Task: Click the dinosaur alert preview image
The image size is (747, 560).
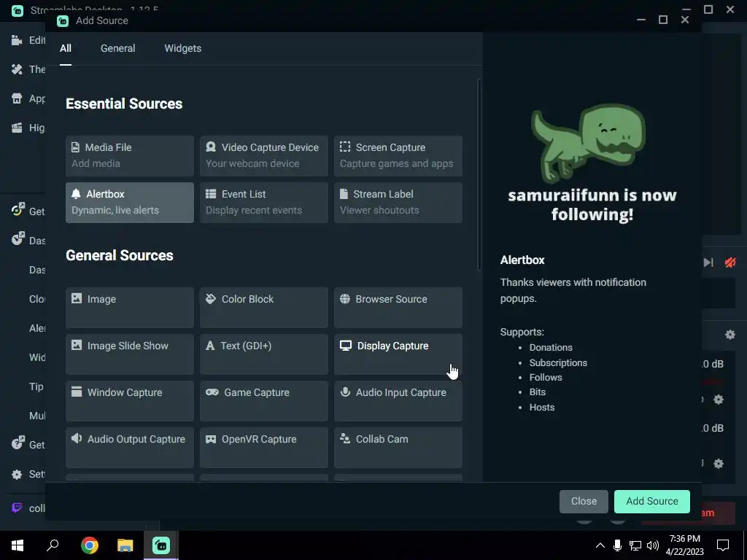Action: coord(589,142)
